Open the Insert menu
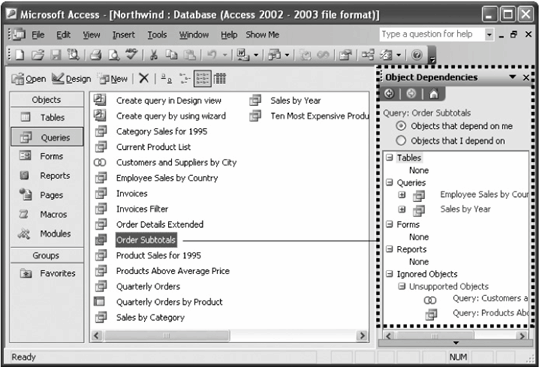The image size is (539, 367). pos(123,35)
